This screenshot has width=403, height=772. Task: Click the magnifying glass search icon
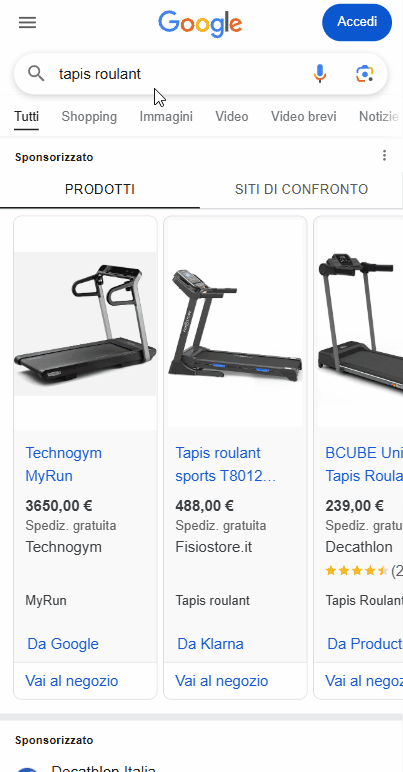(x=36, y=74)
